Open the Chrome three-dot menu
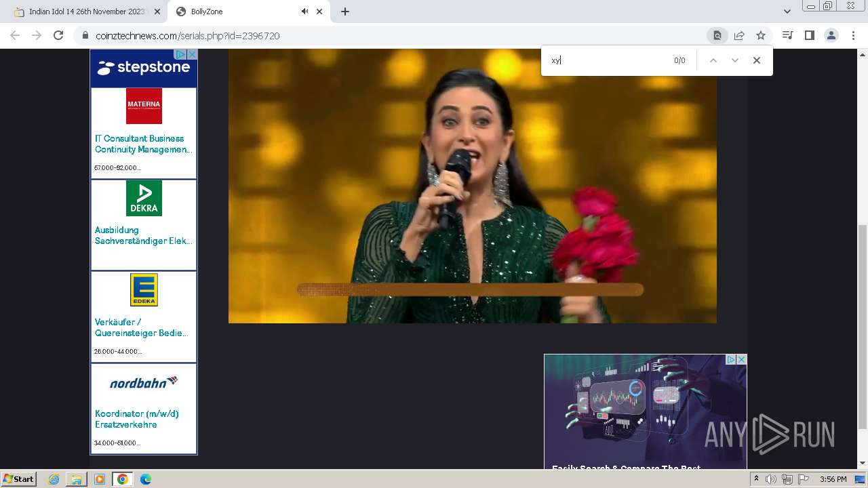The image size is (868, 488). 853,35
